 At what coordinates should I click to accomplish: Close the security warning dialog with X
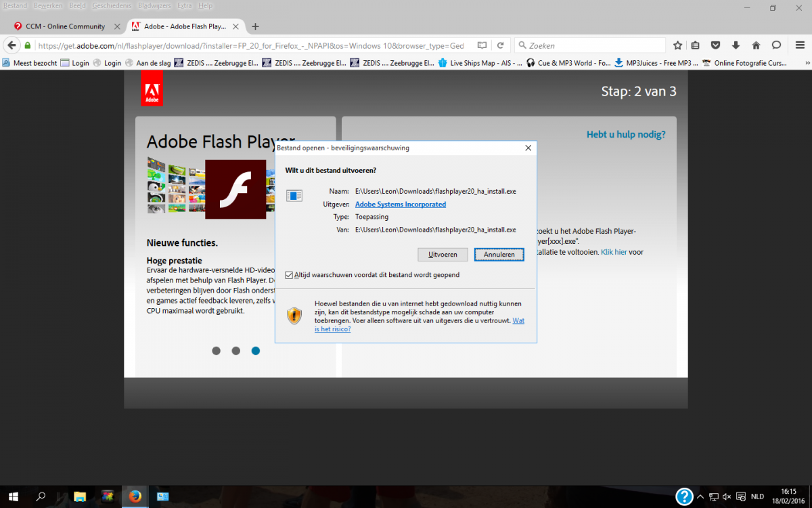pos(528,148)
